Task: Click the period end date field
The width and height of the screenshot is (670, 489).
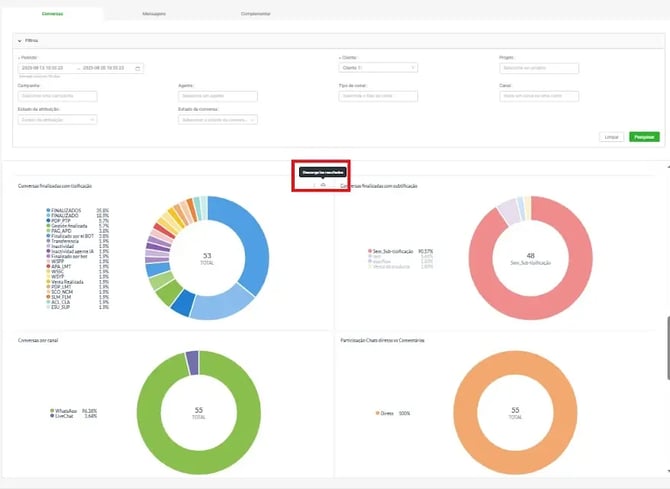Action: click(104, 68)
